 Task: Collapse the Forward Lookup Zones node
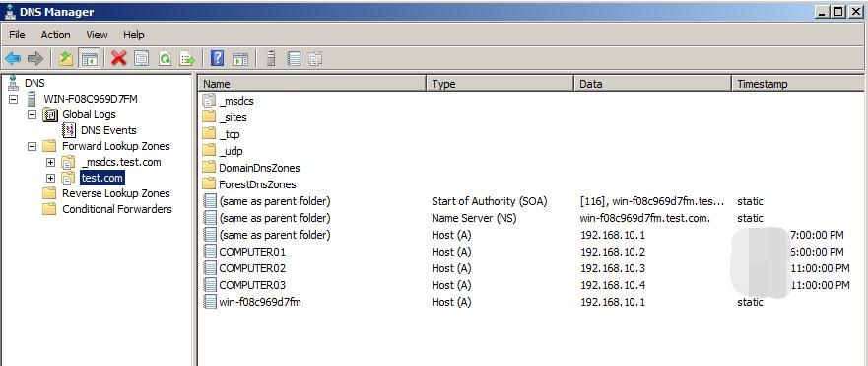(x=33, y=146)
